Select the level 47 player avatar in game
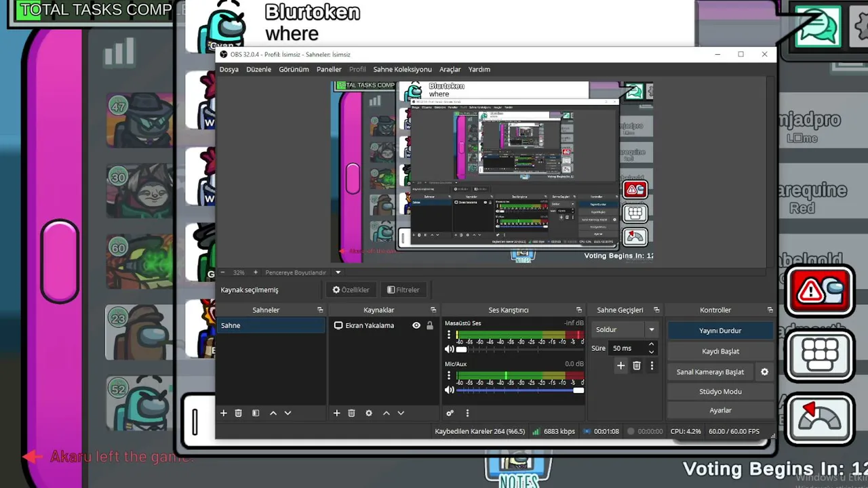The image size is (868, 488). (139, 121)
